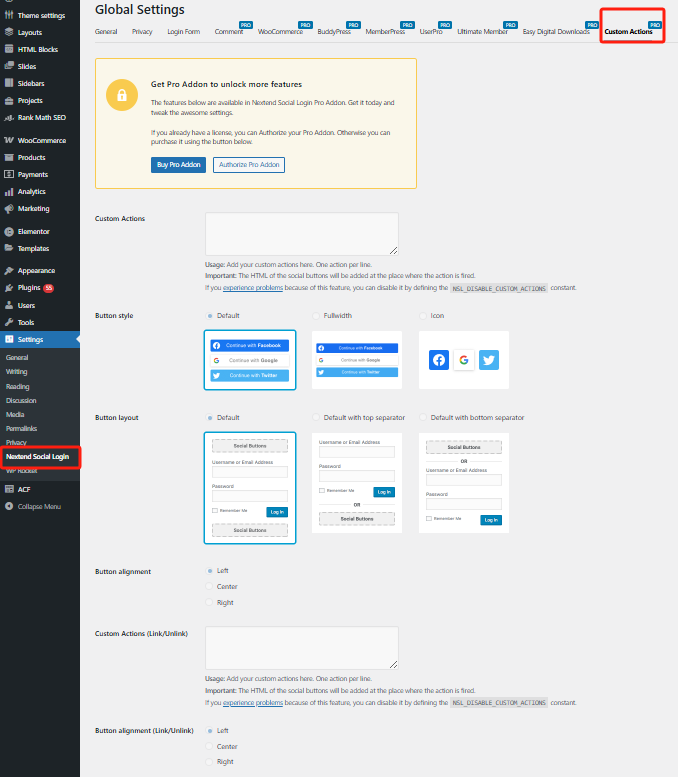Viewport: 678px width, 777px height.
Task: Open Permalinks under the Settings submenu
Action: tap(22, 428)
